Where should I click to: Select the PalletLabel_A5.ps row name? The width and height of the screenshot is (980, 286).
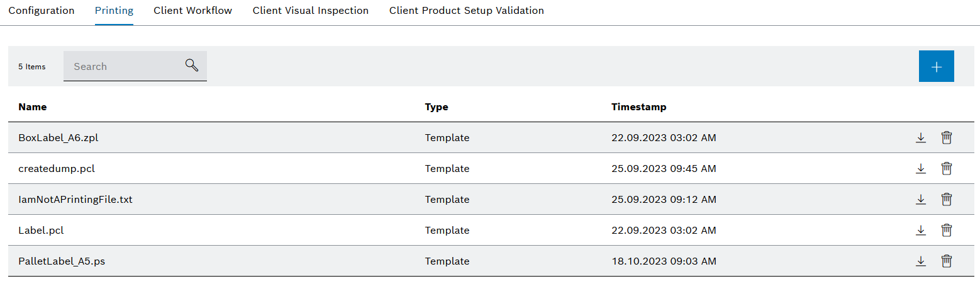point(62,261)
